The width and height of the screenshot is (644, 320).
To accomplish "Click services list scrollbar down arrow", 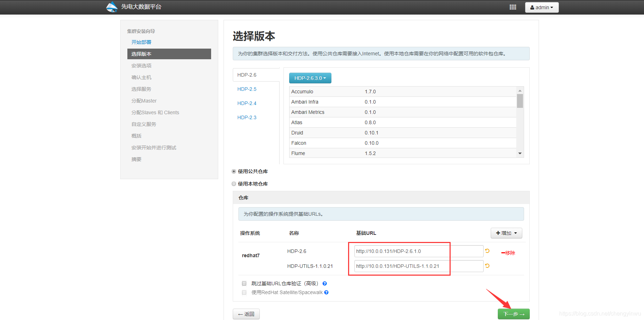I will [520, 153].
